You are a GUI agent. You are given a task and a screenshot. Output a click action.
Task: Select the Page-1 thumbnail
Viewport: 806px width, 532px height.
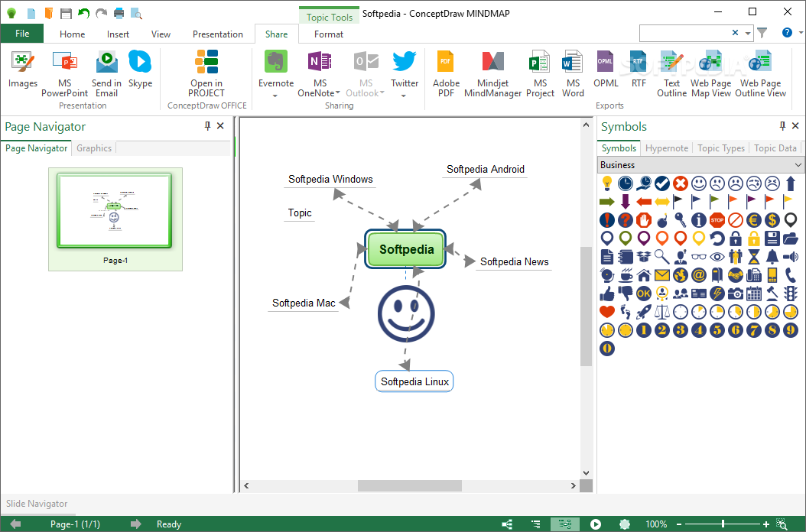[115, 219]
